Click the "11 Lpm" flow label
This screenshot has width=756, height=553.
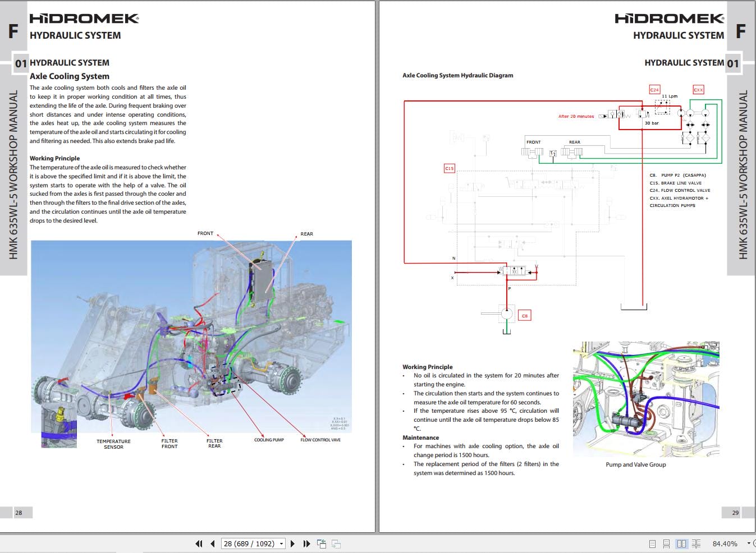pos(670,96)
